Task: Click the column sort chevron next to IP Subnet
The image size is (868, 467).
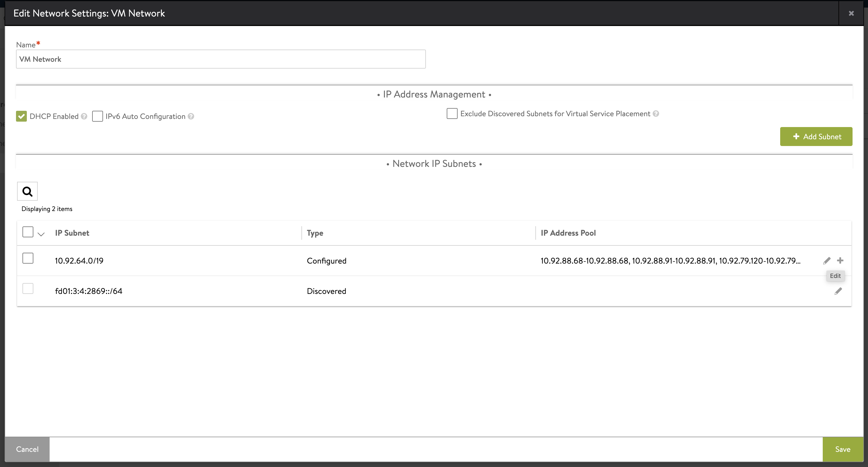Action: coord(41,233)
